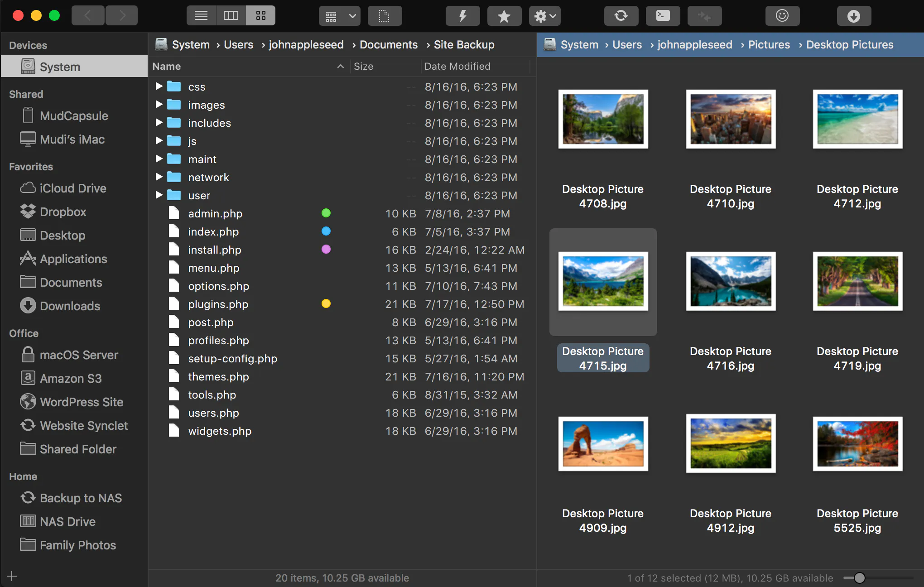Run Backup to NAS synclet
This screenshot has height=587, width=924.
pos(74,498)
